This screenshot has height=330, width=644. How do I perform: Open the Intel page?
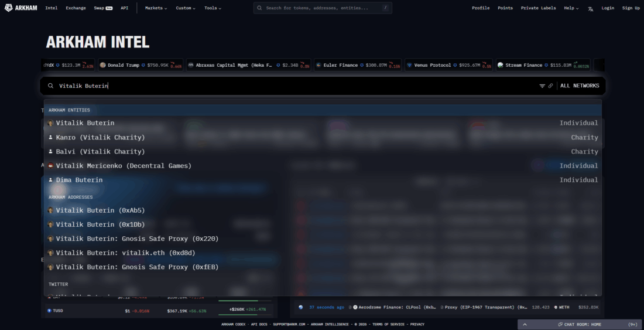tap(52, 8)
